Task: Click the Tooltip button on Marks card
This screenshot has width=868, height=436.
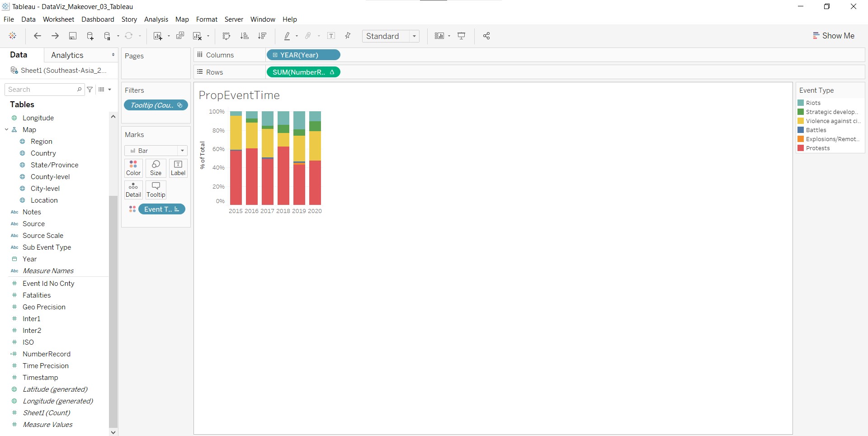Action: pyautogui.click(x=156, y=190)
